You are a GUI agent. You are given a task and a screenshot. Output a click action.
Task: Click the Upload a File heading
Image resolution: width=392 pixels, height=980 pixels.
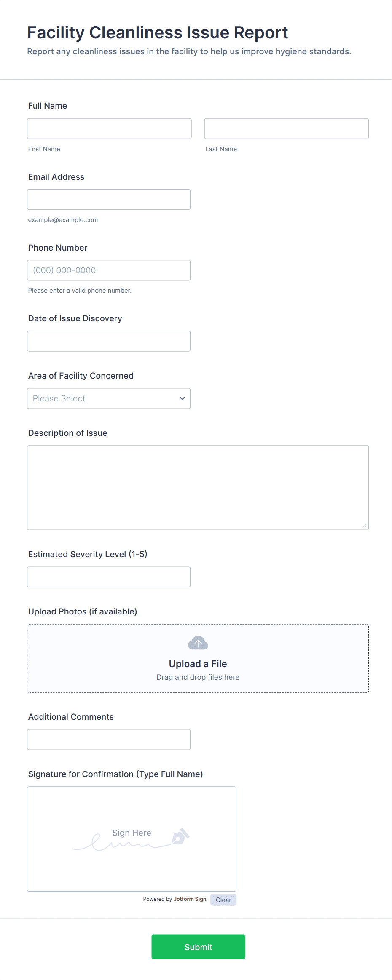pyautogui.click(x=198, y=664)
